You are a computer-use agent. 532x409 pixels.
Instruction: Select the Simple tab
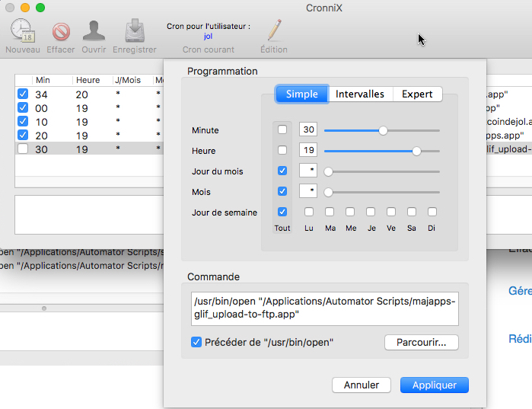[302, 94]
